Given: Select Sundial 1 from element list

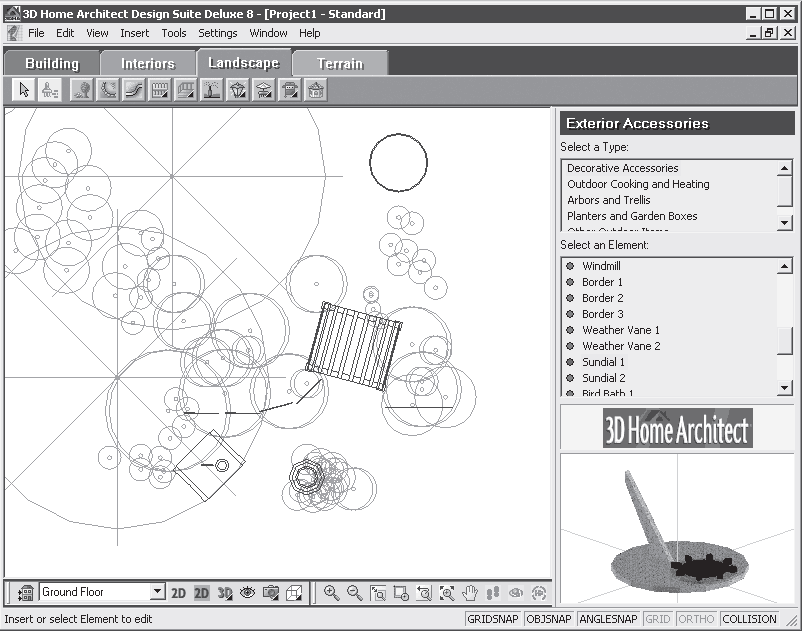Looking at the screenshot, I should [x=603, y=362].
